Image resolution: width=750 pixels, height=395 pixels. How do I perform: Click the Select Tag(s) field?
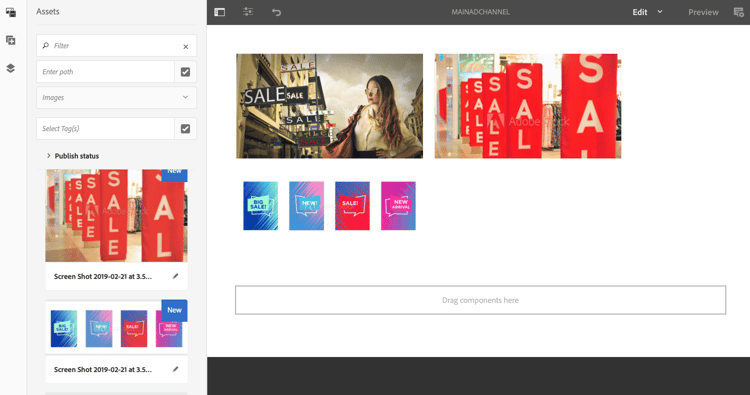coord(105,129)
